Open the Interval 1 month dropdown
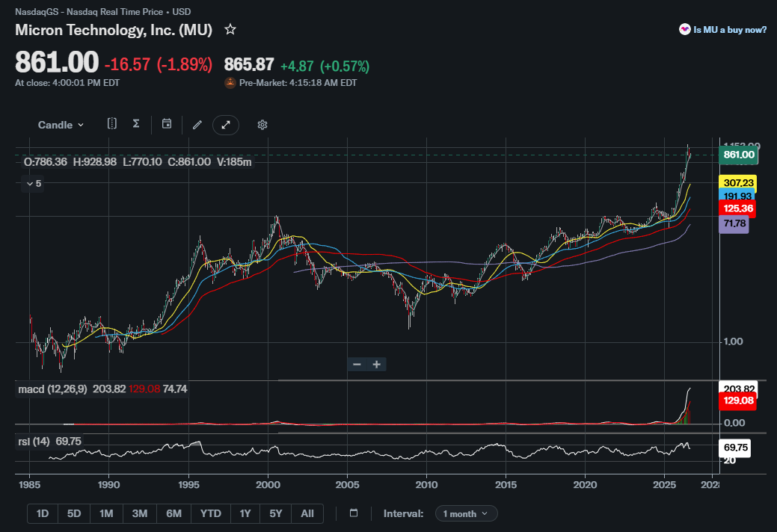Image resolution: width=777 pixels, height=532 pixels. coord(466,513)
